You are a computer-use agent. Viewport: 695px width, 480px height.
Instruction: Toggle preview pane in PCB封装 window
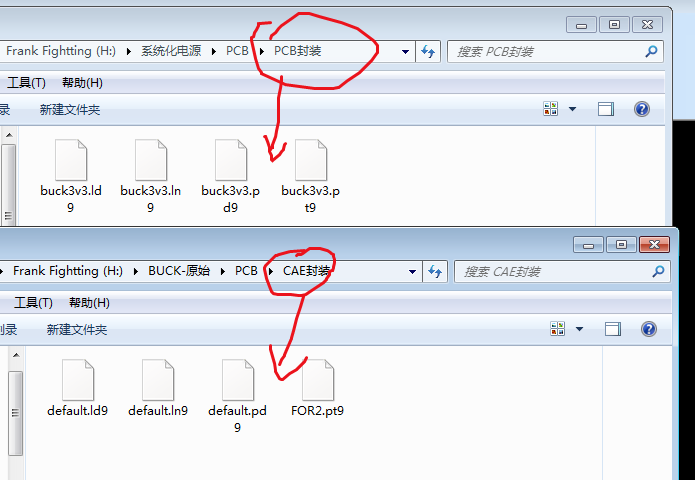point(606,109)
